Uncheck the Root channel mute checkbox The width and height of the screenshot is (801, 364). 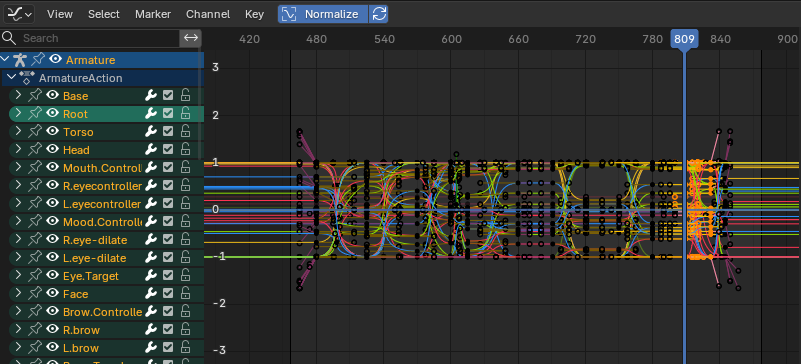coord(168,113)
